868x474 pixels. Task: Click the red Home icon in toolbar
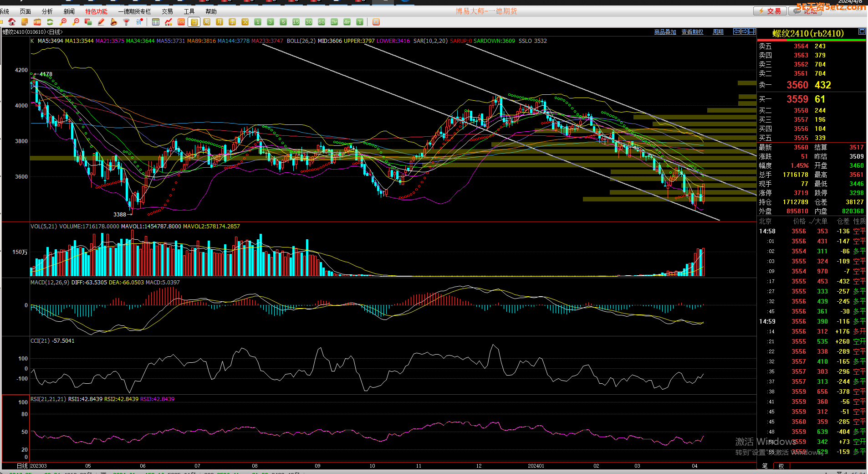[x=12, y=22]
